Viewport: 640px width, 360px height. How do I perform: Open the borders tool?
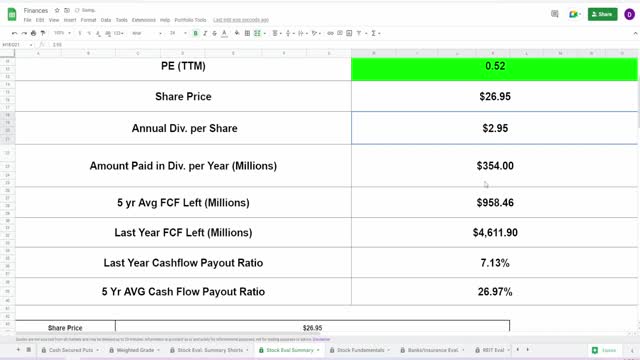247,33
